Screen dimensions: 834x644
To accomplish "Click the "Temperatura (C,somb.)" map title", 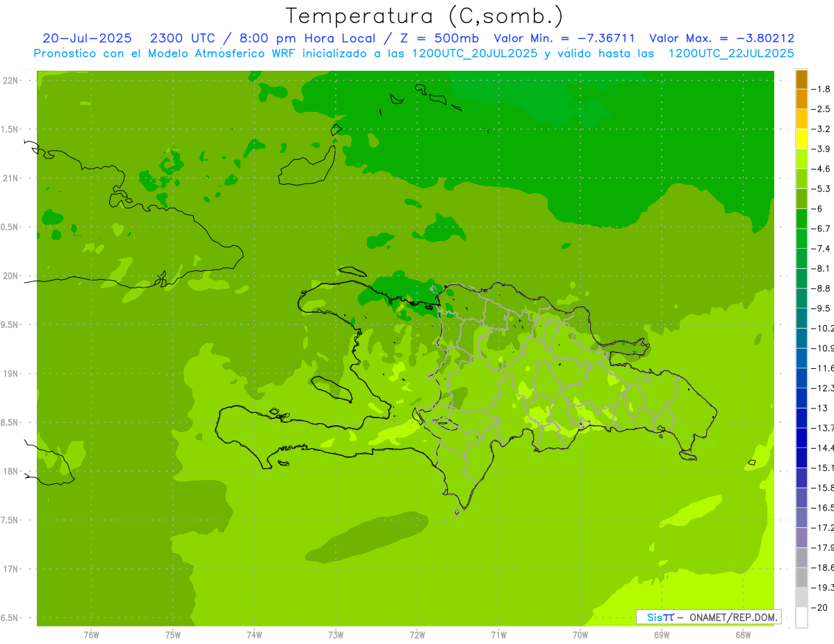I will (425, 16).
